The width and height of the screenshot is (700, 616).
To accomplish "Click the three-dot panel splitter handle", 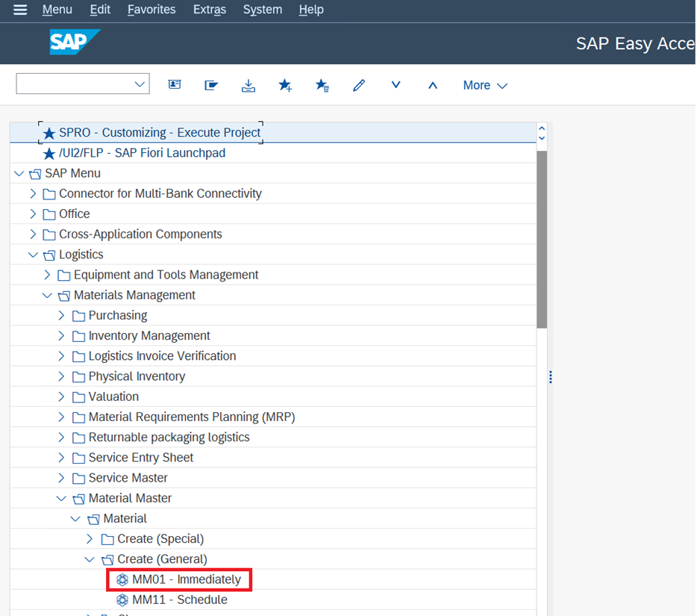I will point(551,377).
